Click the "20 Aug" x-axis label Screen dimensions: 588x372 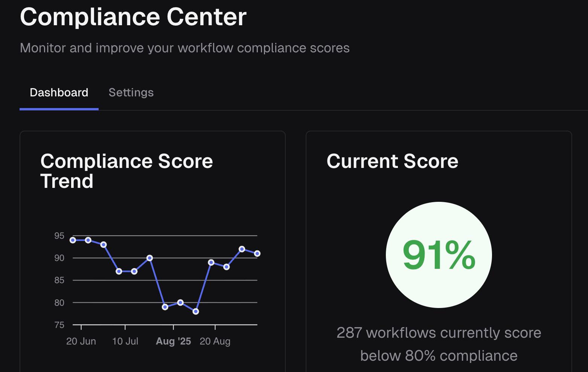[x=215, y=341]
